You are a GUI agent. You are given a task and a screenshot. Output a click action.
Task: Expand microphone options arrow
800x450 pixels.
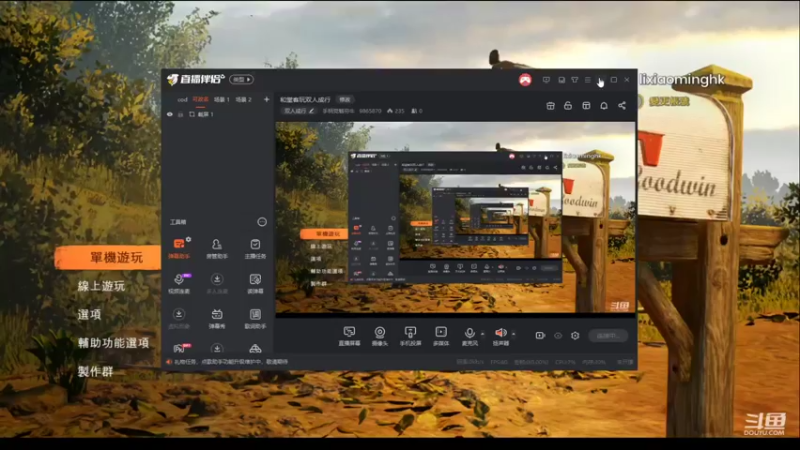(x=483, y=334)
